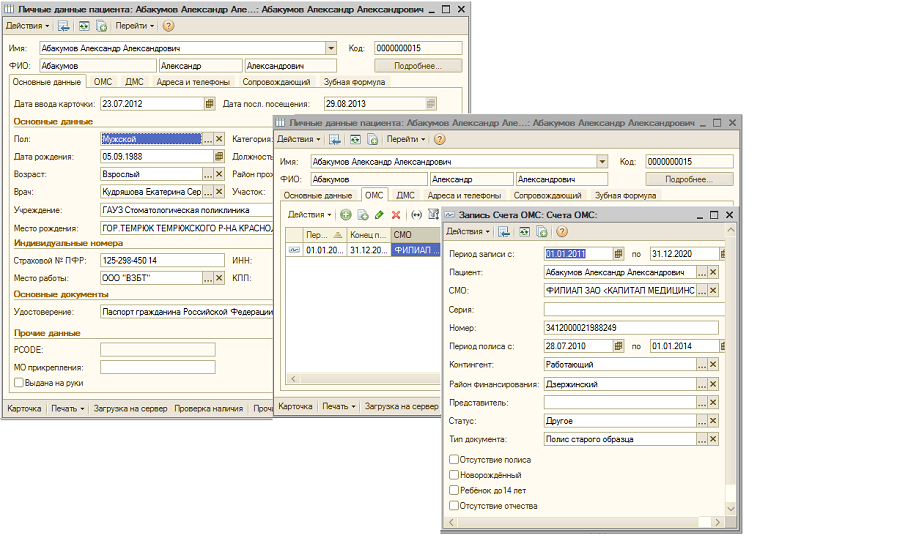Click into the Номер policy number field
This screenshot has height=560, width=919.
point(631,328)
